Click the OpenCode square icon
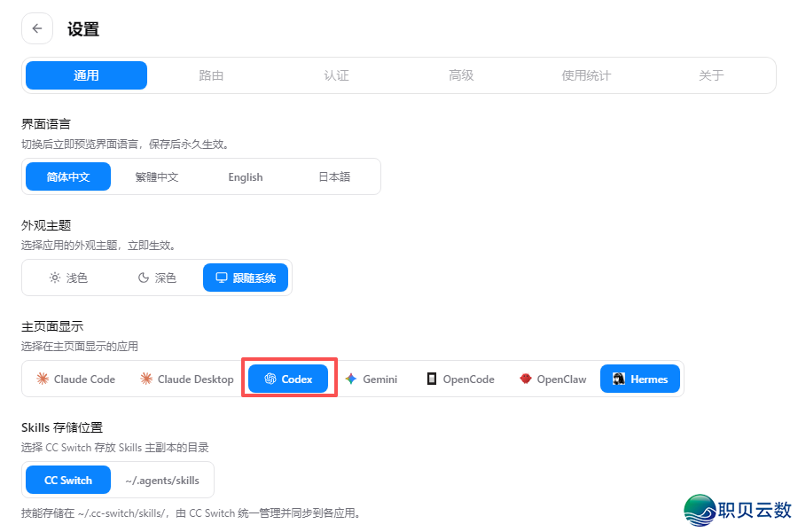The image size is (798, 532). pos(432,379)
